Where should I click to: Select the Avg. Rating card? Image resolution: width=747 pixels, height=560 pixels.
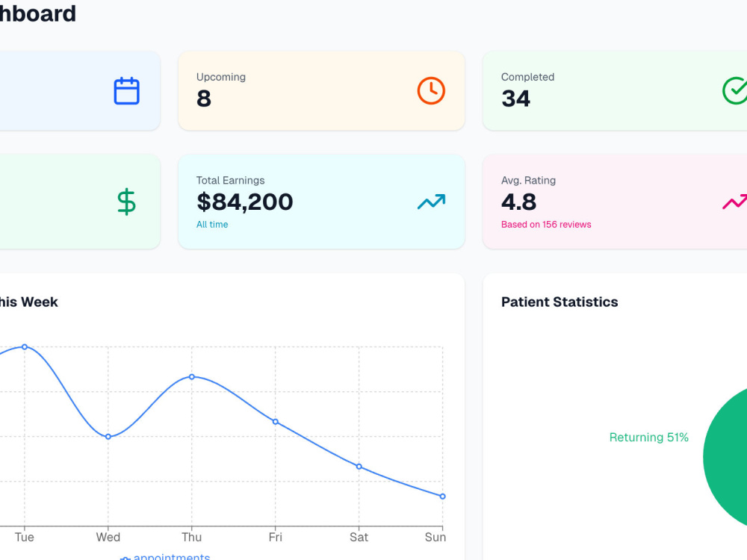point(615,202)
